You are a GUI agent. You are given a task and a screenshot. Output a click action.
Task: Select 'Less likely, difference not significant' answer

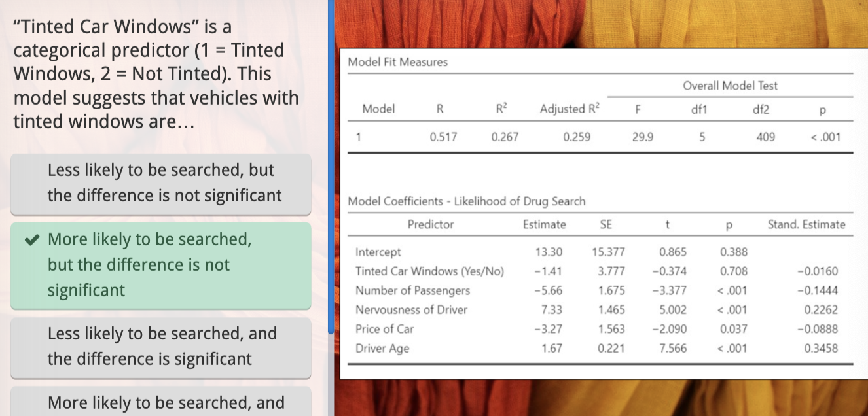(160, 184)
